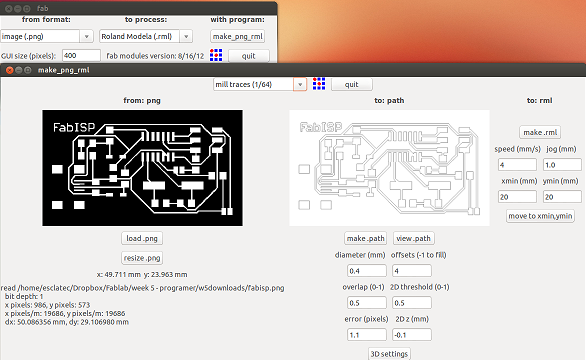Click the 'x pixels/m: 19686' line

click(x=65, y=313)
